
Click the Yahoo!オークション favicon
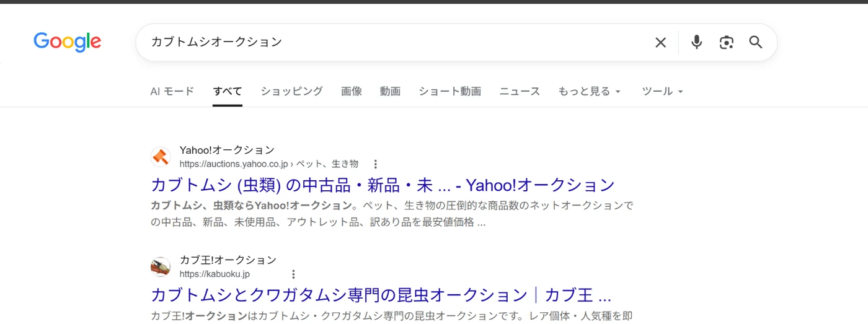161,157
